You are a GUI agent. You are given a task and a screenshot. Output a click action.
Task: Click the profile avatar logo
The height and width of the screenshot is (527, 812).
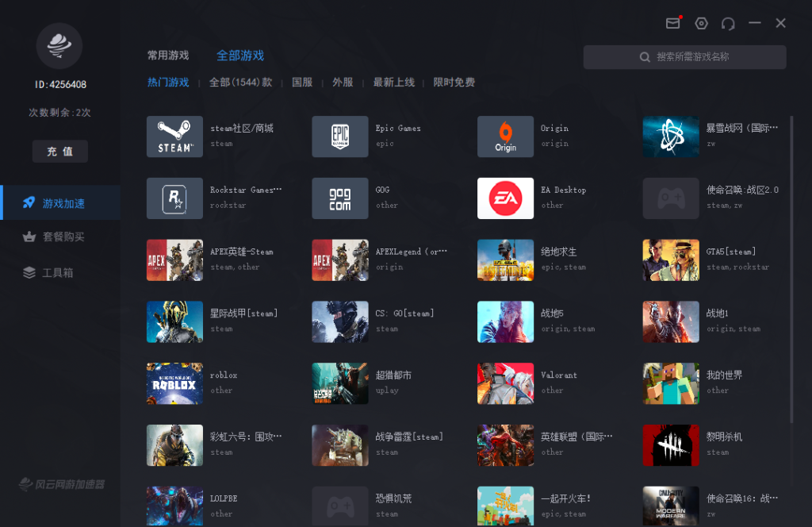pos(59,45)
